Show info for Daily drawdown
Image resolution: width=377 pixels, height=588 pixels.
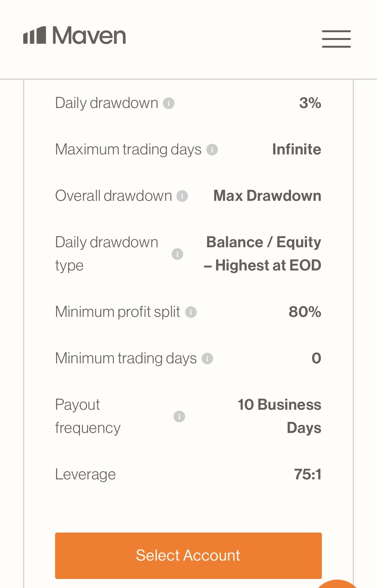(169, 103)
